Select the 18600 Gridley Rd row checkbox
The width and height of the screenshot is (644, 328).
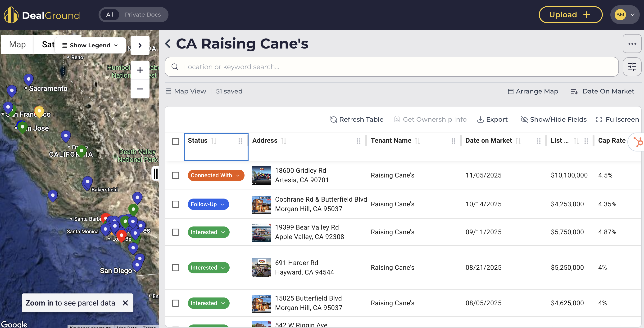176,175
